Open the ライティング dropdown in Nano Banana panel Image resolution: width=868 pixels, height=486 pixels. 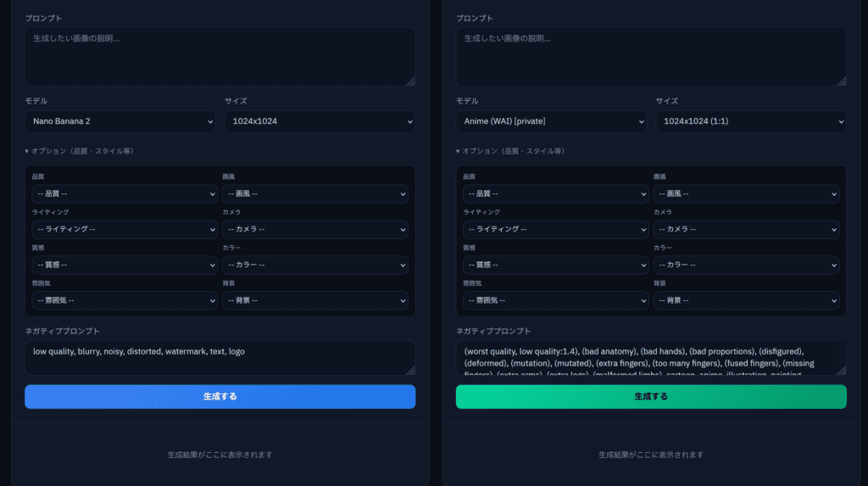125,229
